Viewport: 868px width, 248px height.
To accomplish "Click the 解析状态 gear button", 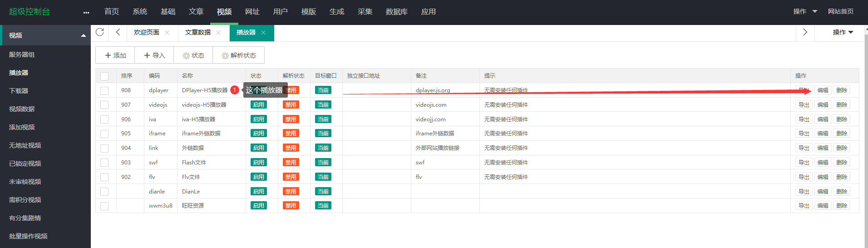I will [239, 55].
